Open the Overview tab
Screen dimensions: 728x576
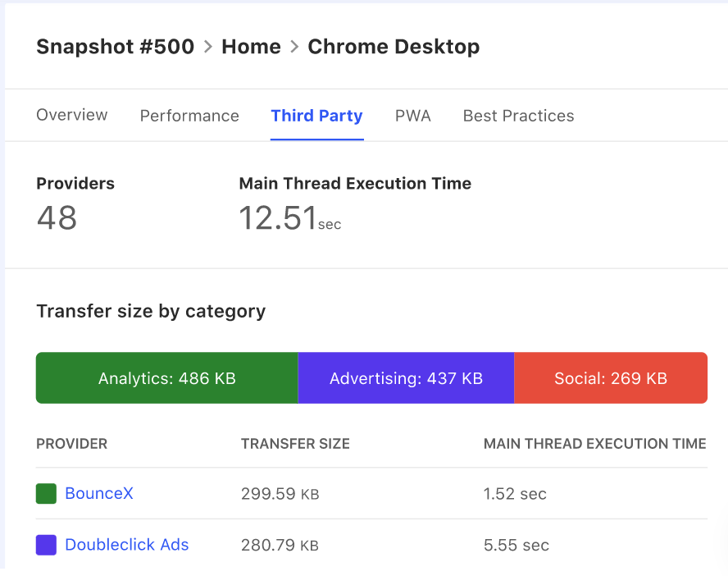[72, 115]
